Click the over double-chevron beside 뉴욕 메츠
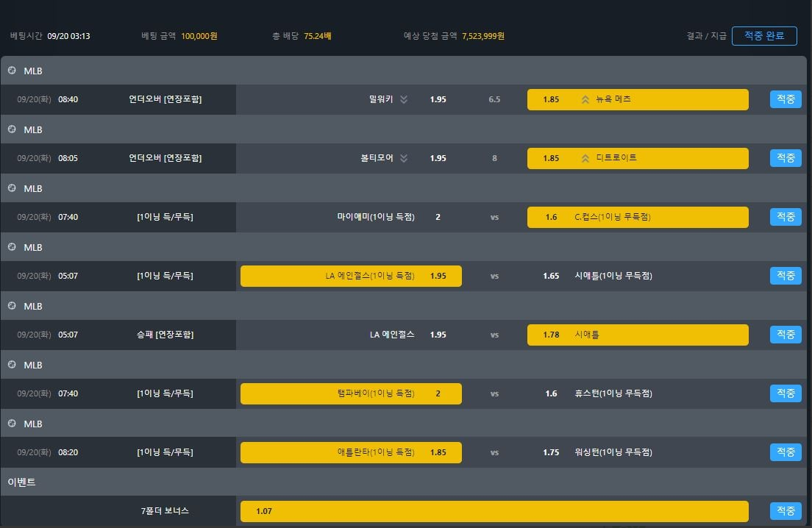This screenshot has width=812, height=528. [x=585, y=99]
